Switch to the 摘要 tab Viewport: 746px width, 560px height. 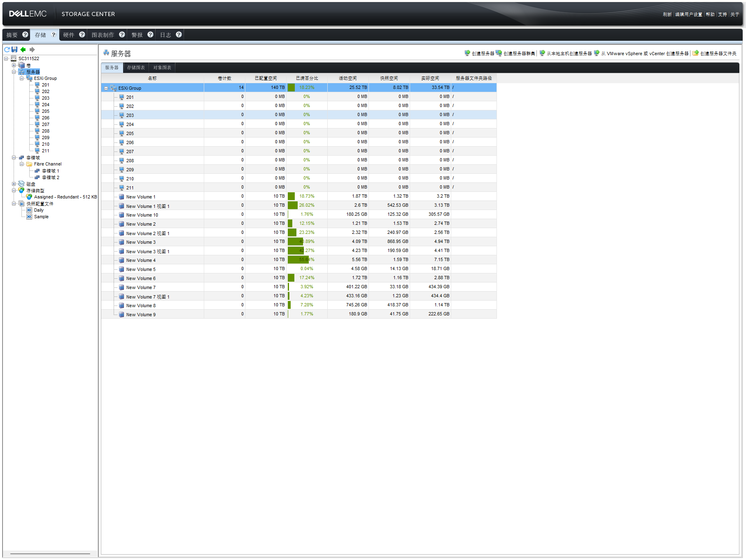(12, 35)
